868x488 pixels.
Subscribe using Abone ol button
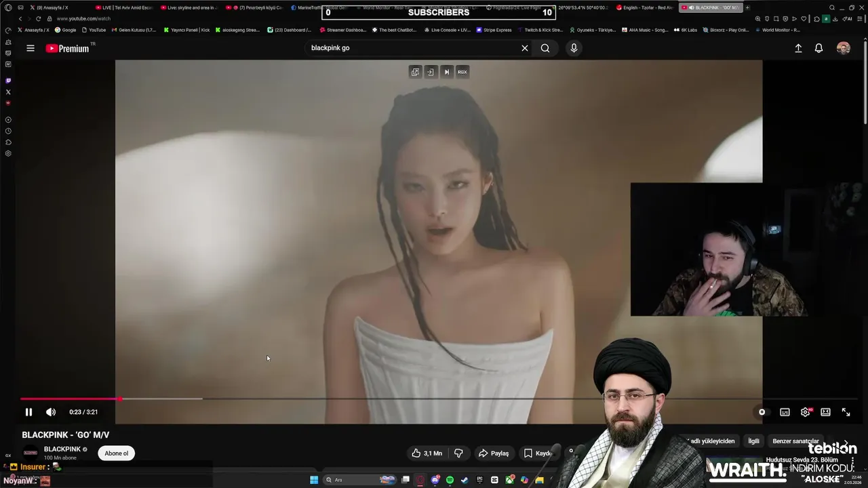tap(116, 453)
